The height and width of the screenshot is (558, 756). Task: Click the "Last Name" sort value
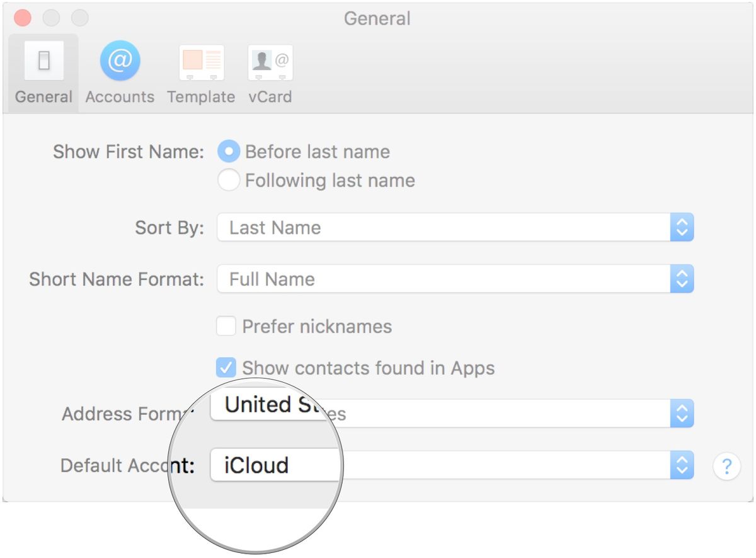click(275, 228)
